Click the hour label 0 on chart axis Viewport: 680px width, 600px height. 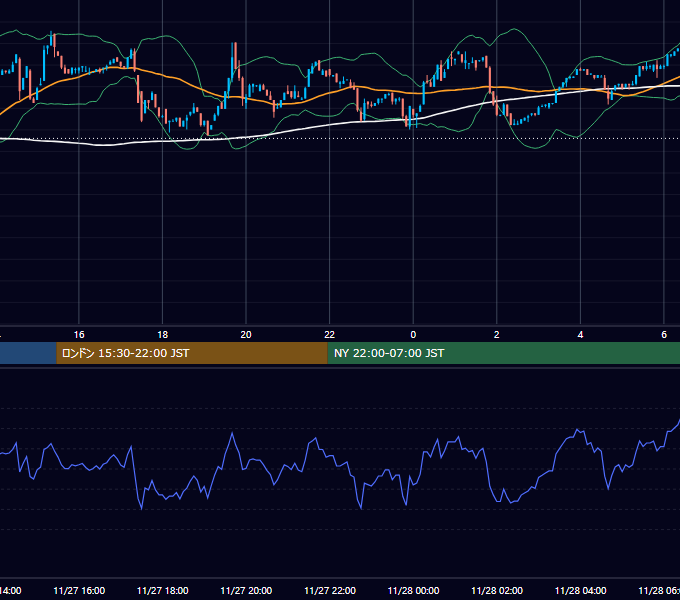tap(413, 335)
